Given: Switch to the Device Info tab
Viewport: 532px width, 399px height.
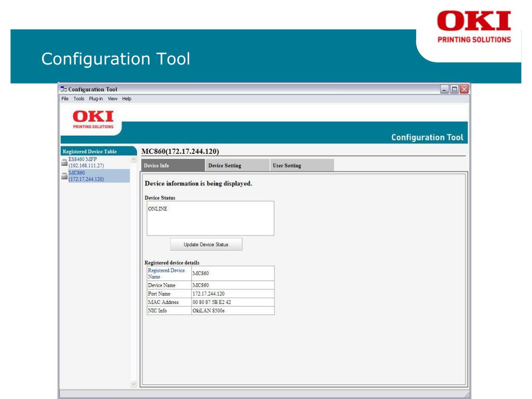Looking at the screenshot, I should click(172, 165).
